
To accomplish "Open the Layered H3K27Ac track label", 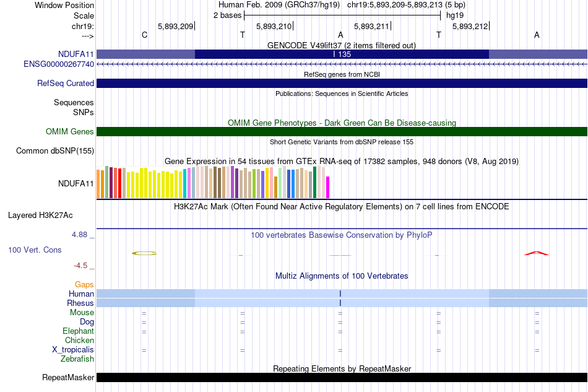I will (x=40, y=216).
